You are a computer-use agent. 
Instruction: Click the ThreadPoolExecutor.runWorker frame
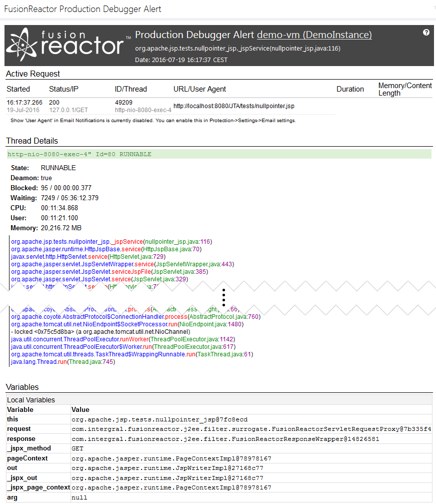[x=123, y=339]
